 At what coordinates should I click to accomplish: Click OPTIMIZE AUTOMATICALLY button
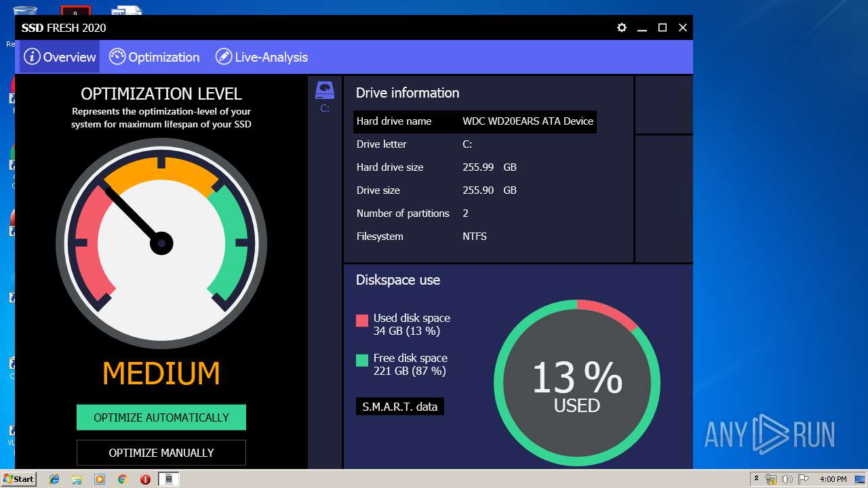[161, 418]
